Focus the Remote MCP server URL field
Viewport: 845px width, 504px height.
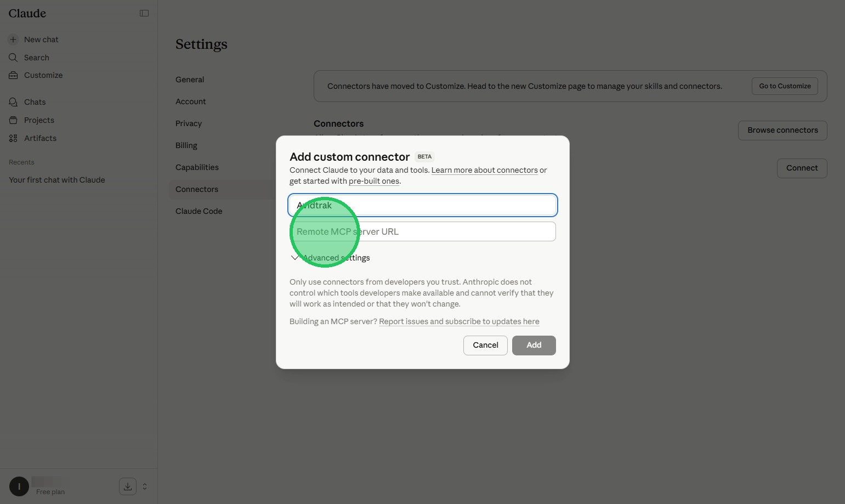(422, 231)
